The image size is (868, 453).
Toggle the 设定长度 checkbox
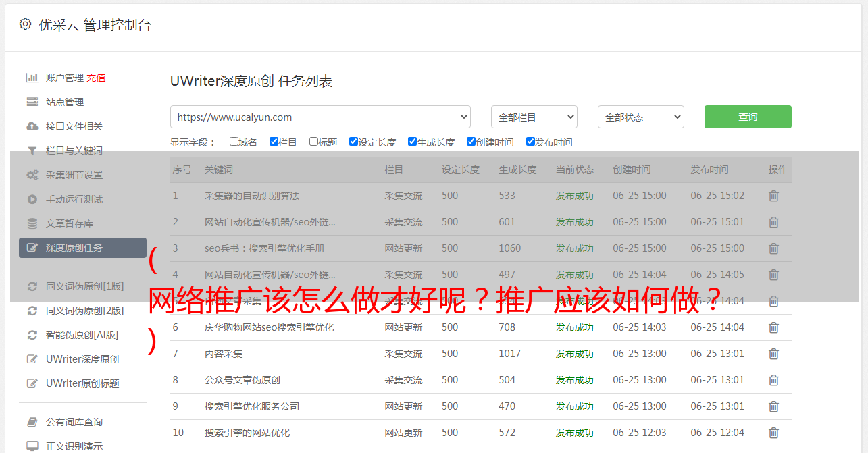[x=353, y=142]
